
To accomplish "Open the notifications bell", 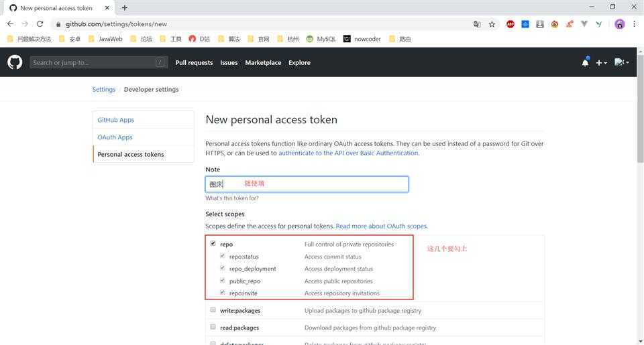I will (x=585, y=62).
